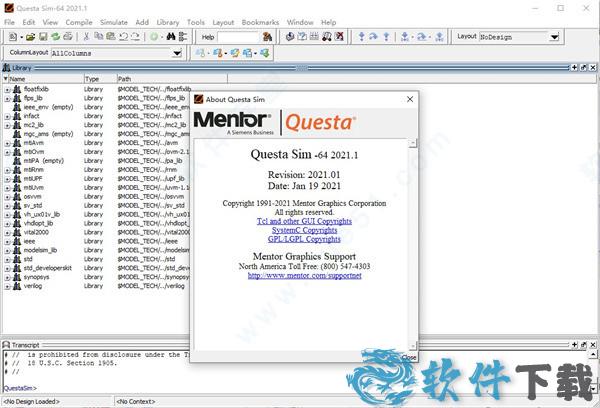Viewport: 600px width, 408px height.
Task: Click the Compile icon in compile toolbar
Action: 290,37
